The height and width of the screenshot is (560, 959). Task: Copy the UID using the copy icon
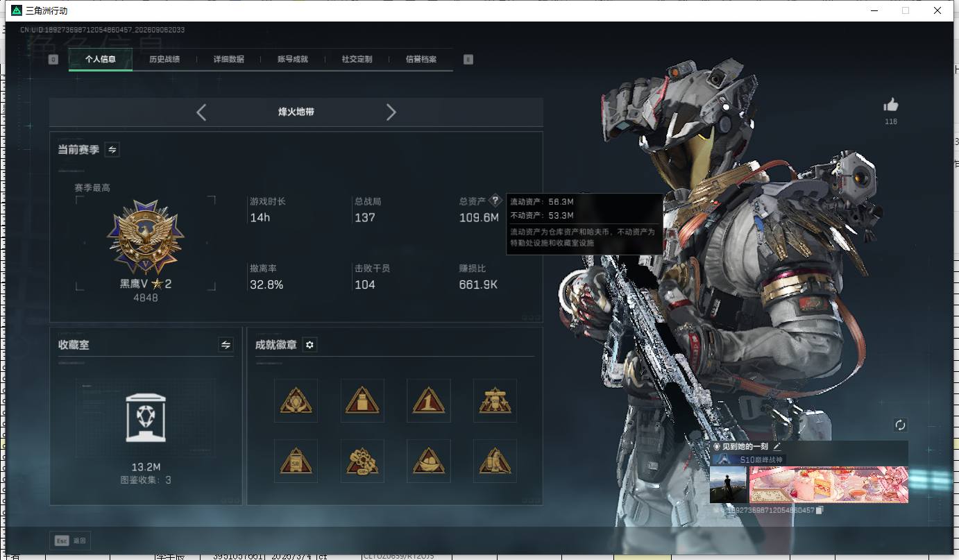click(820, 511)
